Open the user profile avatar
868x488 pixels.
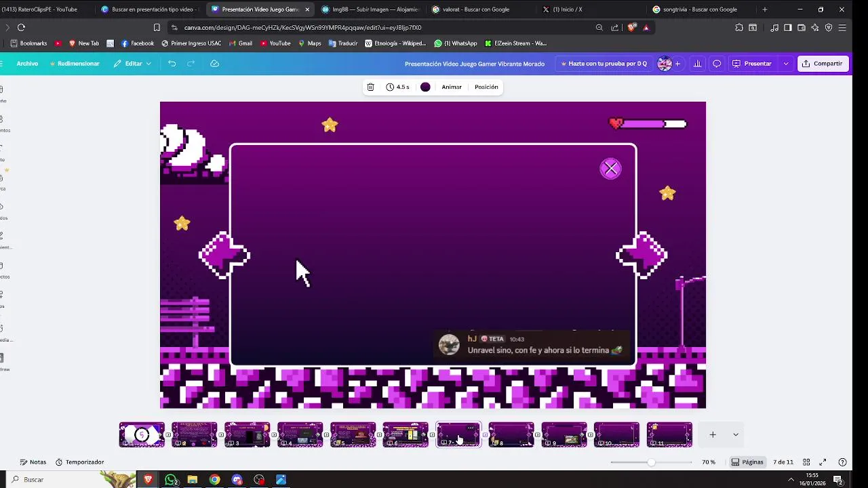coord(665,64)
